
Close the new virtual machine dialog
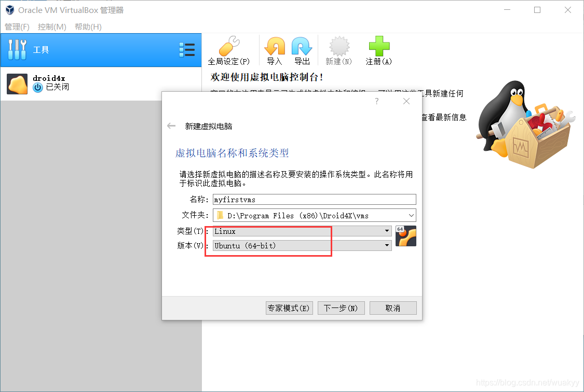pos(406,101)
